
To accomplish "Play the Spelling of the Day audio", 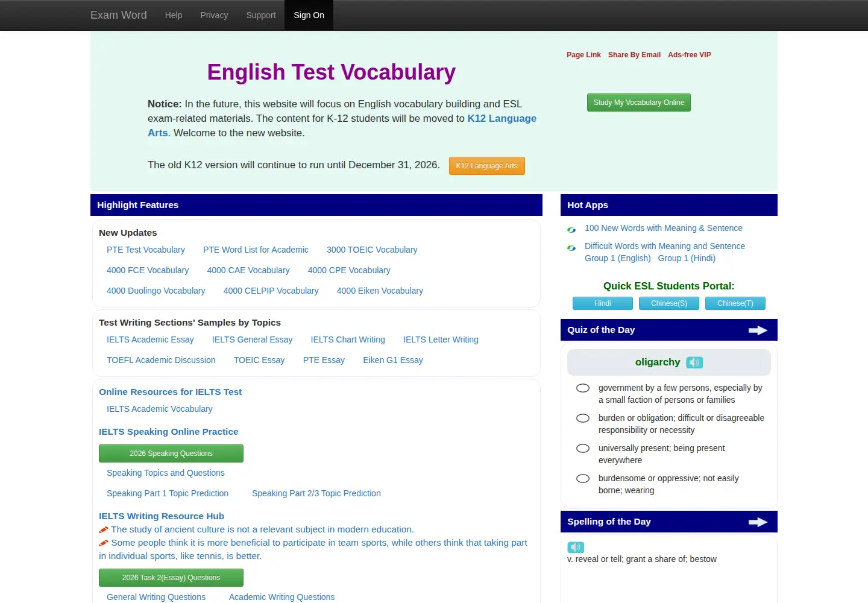I will pos(576,547).
